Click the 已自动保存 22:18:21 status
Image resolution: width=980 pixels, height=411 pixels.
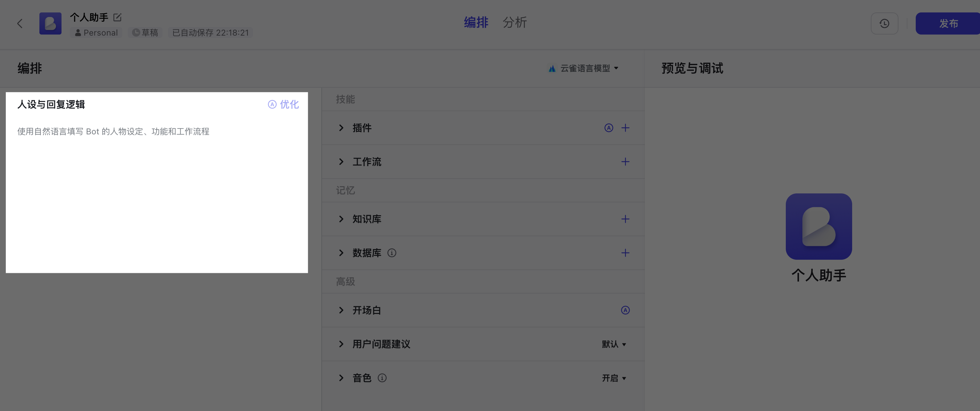210,33
